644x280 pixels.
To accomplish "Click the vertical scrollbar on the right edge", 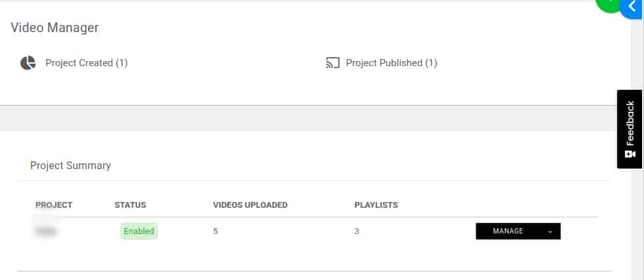I will point(637,140).
